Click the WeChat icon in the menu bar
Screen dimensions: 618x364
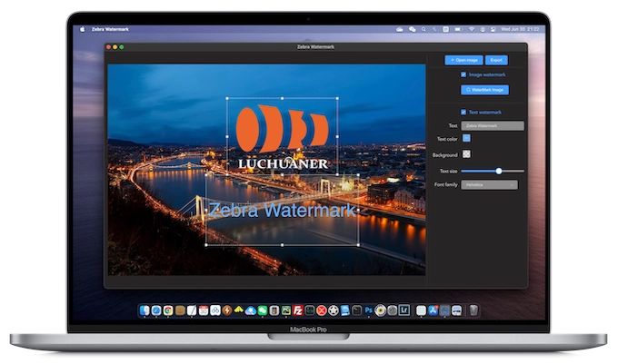coord(413,29)
